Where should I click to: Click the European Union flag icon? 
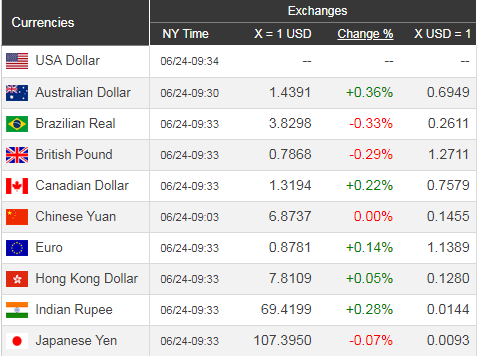17,248
